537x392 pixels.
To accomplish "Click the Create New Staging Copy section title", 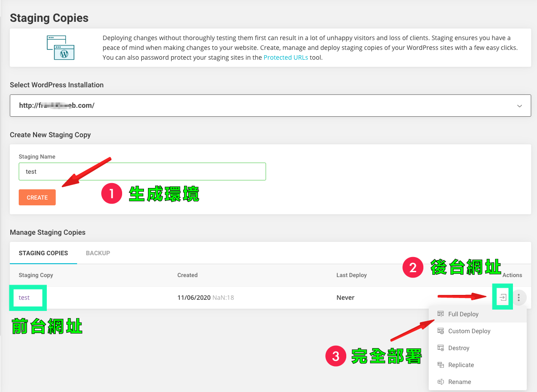I will (50, 135).
